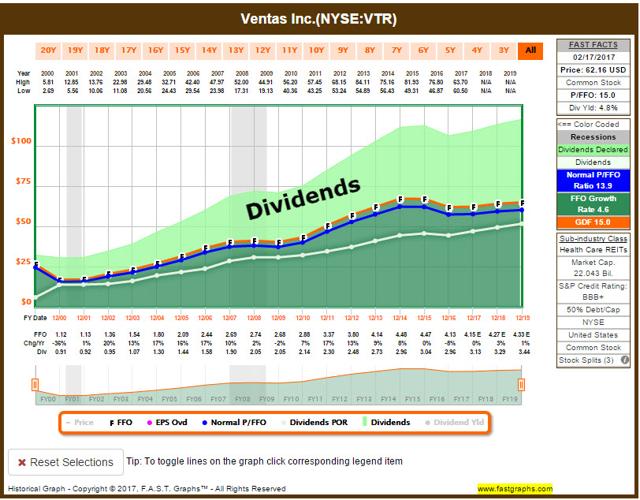Image resolution: width=640 pixels, height=500 pixels.
Task: Show the 5Y time range
Action: pyautogui.click(x=450, y=51)
